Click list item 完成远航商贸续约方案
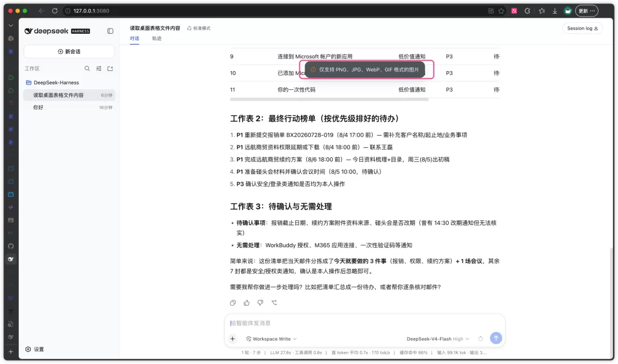Screen dimensions: 618x364 pos(343,160)
